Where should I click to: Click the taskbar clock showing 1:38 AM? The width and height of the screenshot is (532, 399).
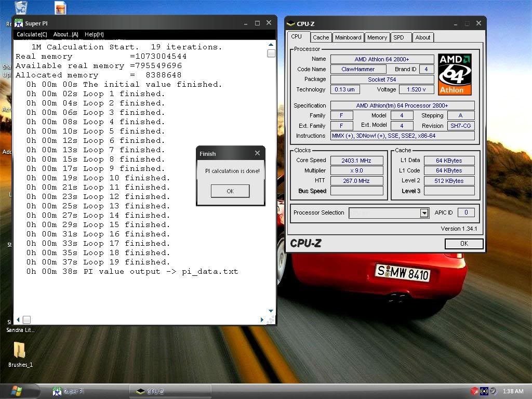pos(513,391)
